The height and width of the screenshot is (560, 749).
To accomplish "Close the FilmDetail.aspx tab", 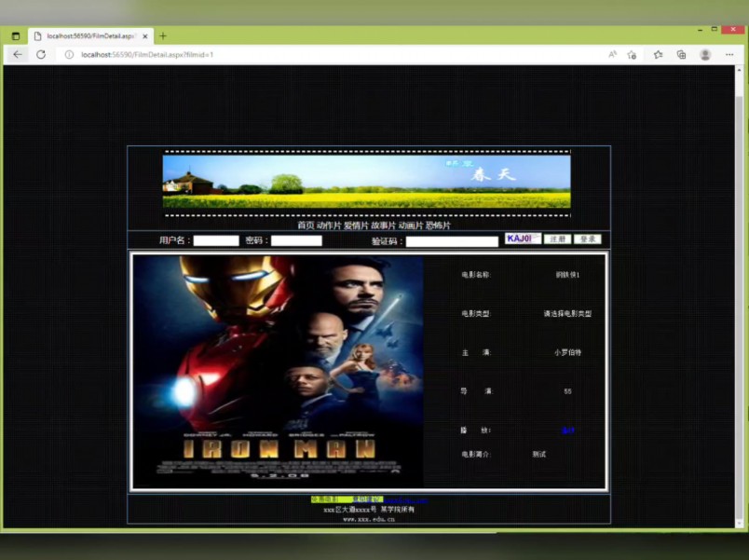I will (x=145, y=36).
